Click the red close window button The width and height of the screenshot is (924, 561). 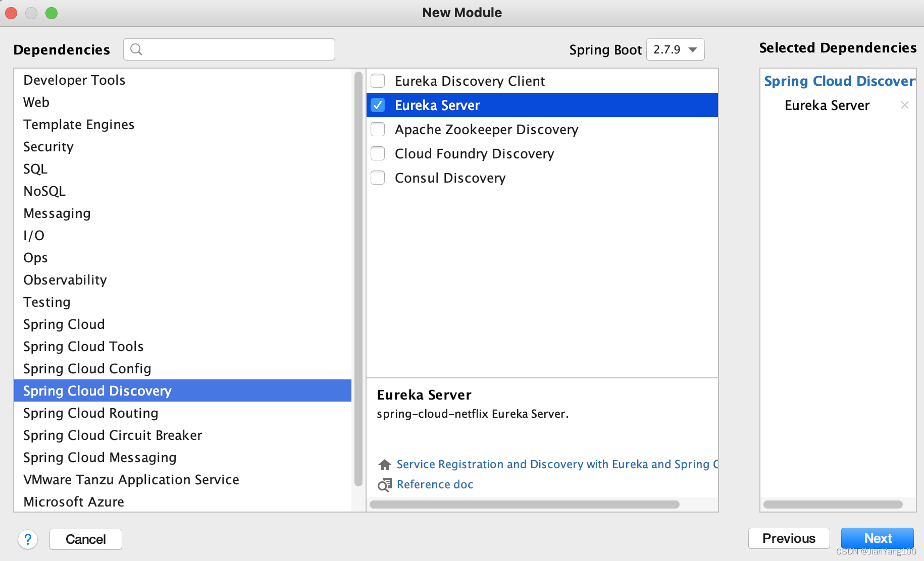11,13
